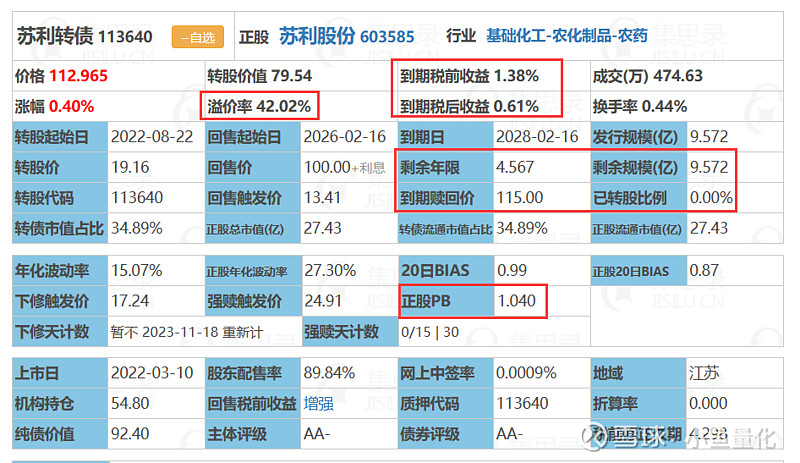Click the 剩余年限 value 4.567
The width and height of the screenshot is (800, 463).
[x=515, y=167]
